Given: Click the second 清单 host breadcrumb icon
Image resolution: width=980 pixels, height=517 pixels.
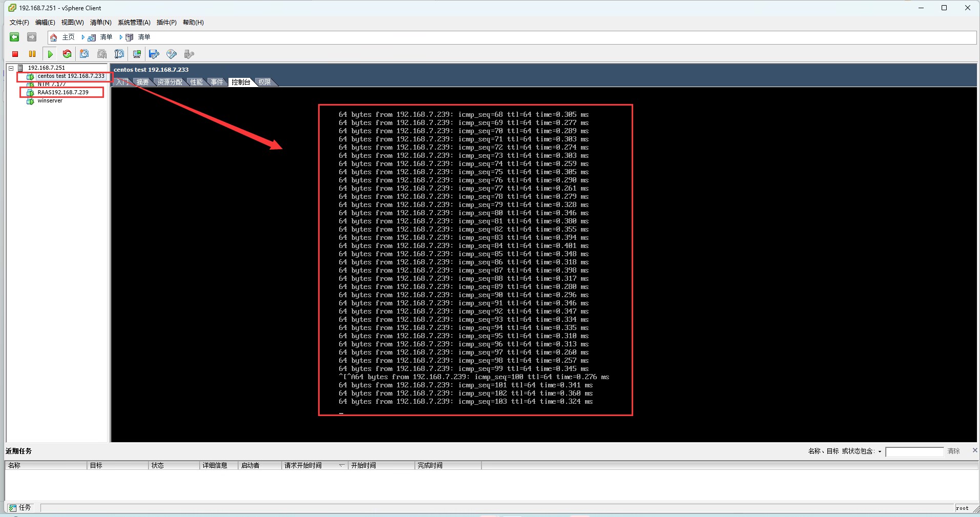Looking at the screenshot, I should point(130,37).
